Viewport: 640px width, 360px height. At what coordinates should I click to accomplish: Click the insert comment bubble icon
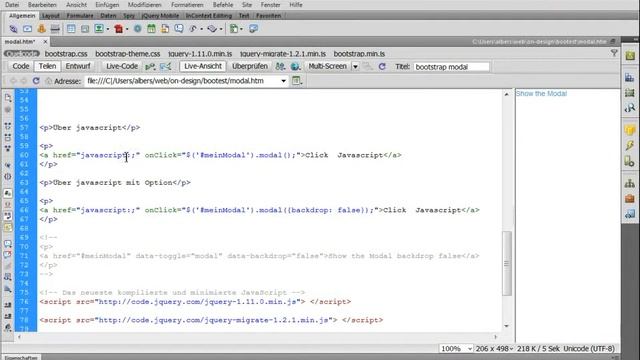tap(179, 29)
